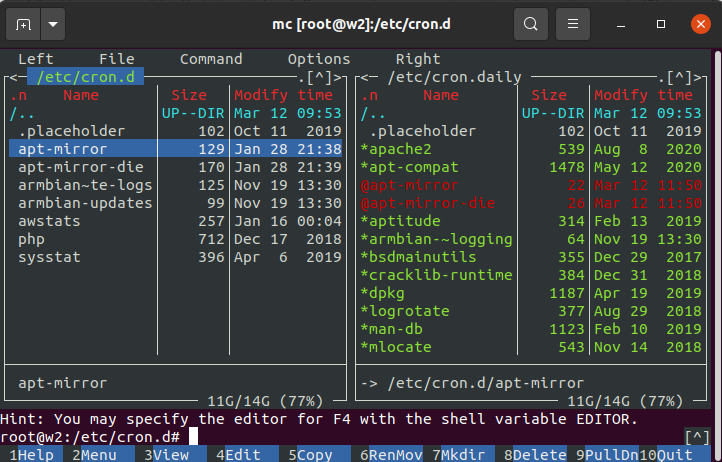Screen dimensions: 722x462
Task: Open dropdown arrow next to new tab
Action: click(x=52, y=23)
